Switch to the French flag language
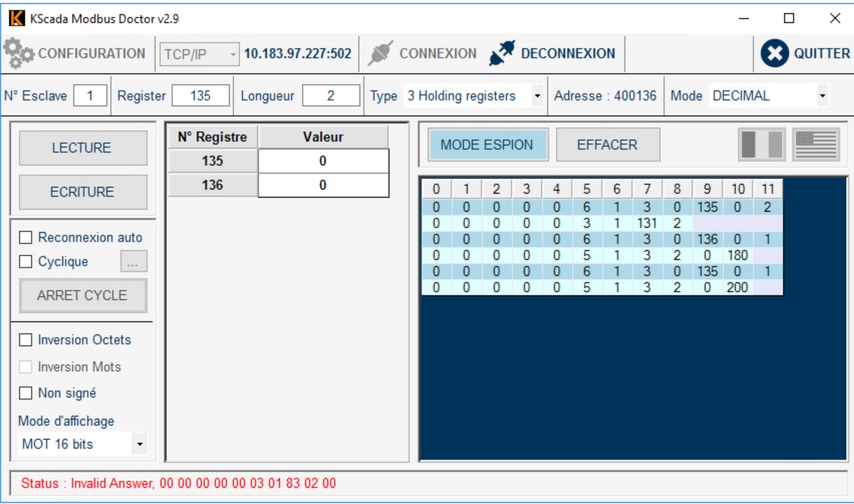854x504 pixels. coord(762,145)
